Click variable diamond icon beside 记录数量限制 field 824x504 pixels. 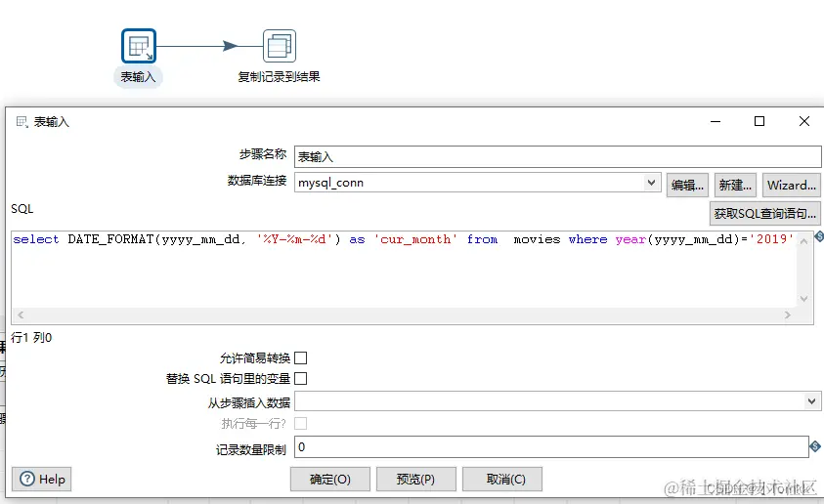coord(815,446)
